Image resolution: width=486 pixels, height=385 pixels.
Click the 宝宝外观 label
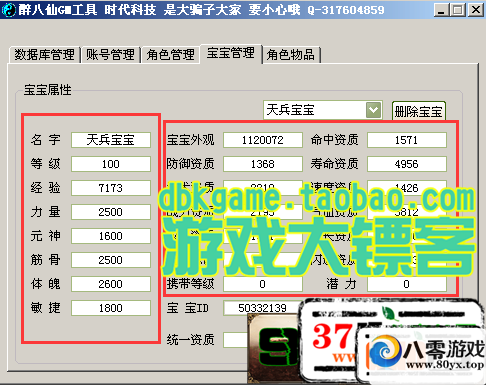[191, 140]
